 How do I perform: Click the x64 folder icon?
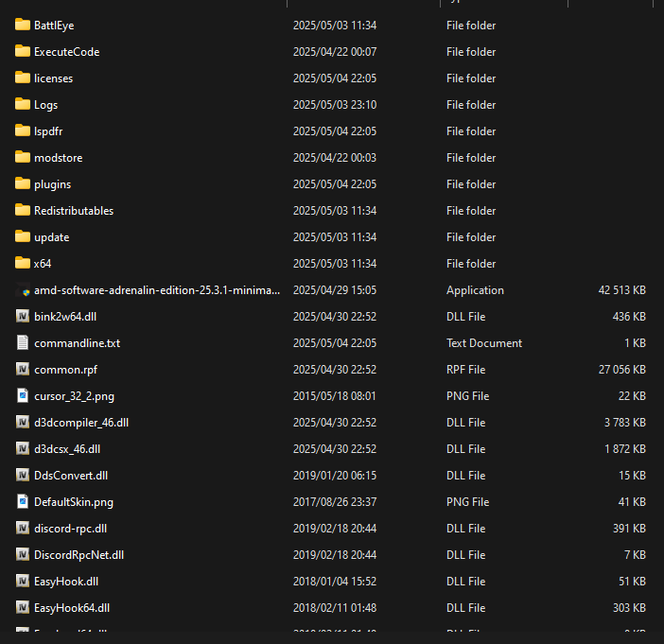(23, 263)
